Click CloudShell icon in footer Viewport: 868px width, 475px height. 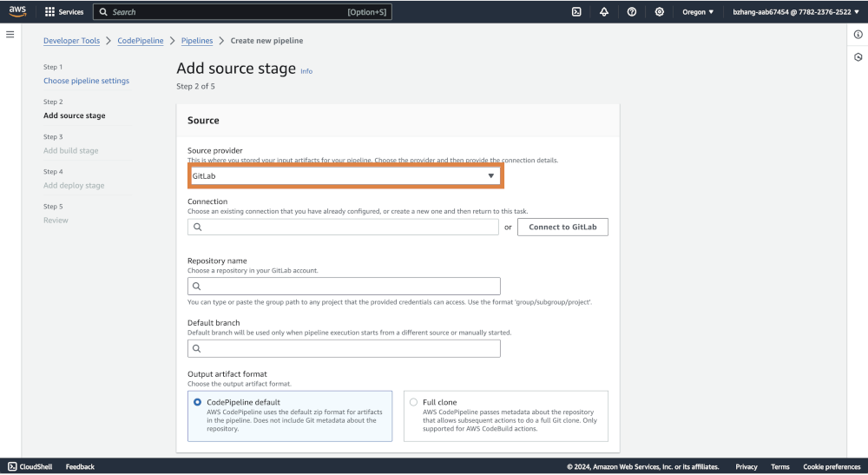pos(12,466)
